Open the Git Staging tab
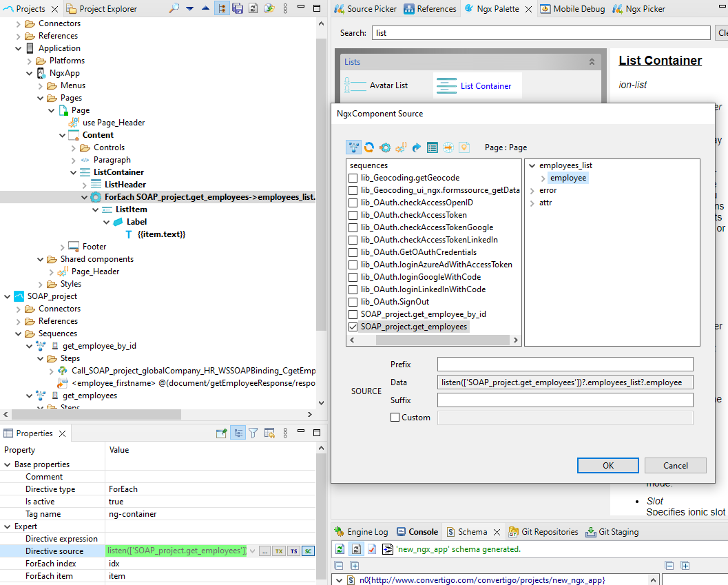 pos(612,532)
